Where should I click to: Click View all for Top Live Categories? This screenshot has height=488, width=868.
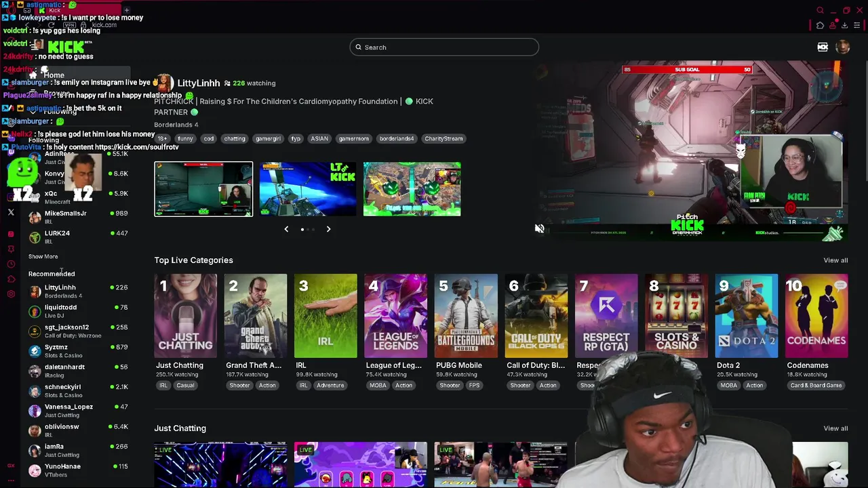tap(835, 260)
